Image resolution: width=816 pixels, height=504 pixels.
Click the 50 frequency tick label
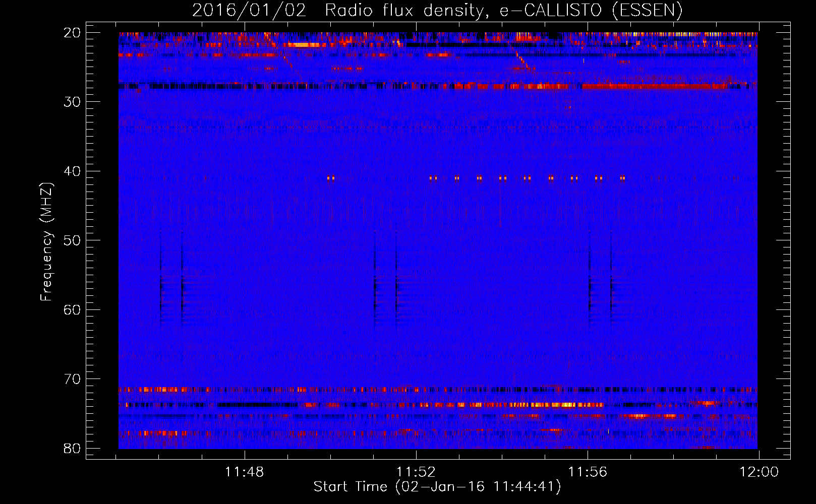click(72, 240)
